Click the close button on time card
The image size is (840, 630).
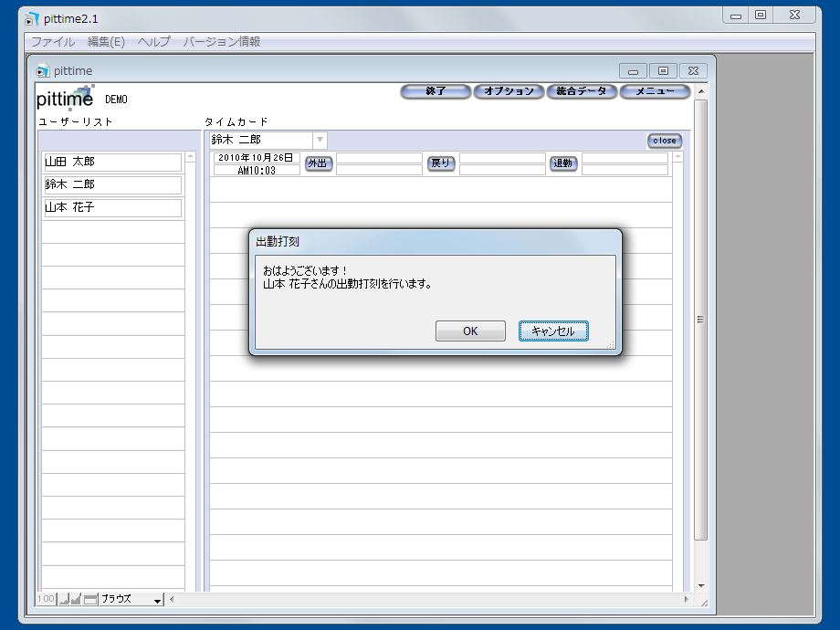pyautogui.click(x=665, y=141)
